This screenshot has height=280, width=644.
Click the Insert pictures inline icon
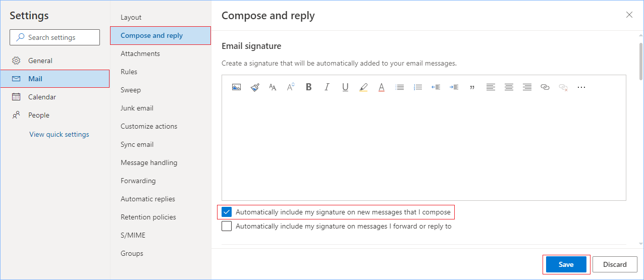click(x=236, y=87)
